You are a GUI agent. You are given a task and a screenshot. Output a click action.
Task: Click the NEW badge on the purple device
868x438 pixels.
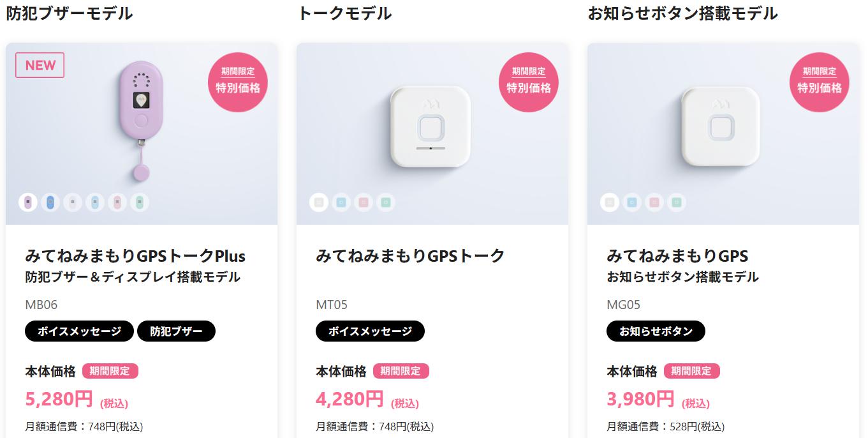point(40,65)
